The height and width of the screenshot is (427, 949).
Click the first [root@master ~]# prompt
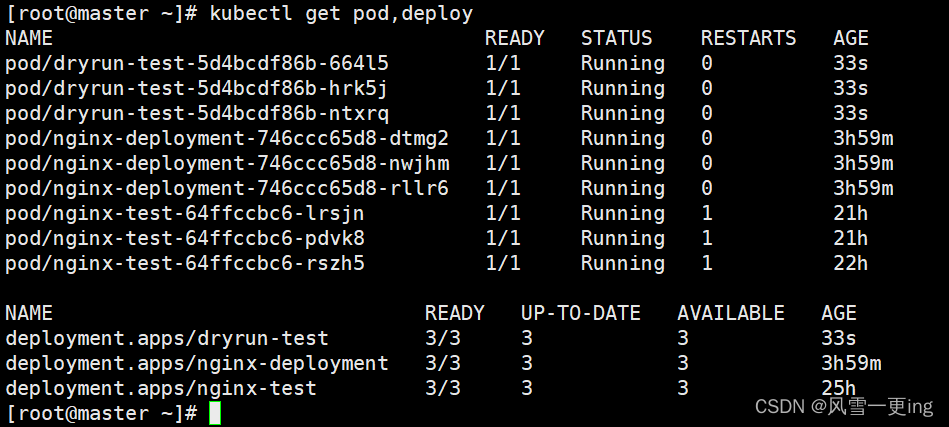point(102,13)
